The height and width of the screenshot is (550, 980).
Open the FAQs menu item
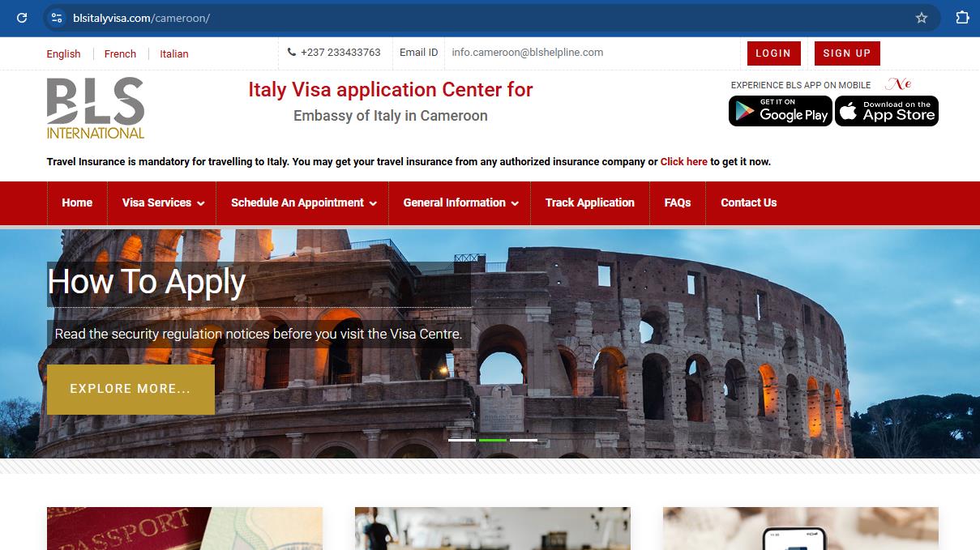tap(678, 203)
